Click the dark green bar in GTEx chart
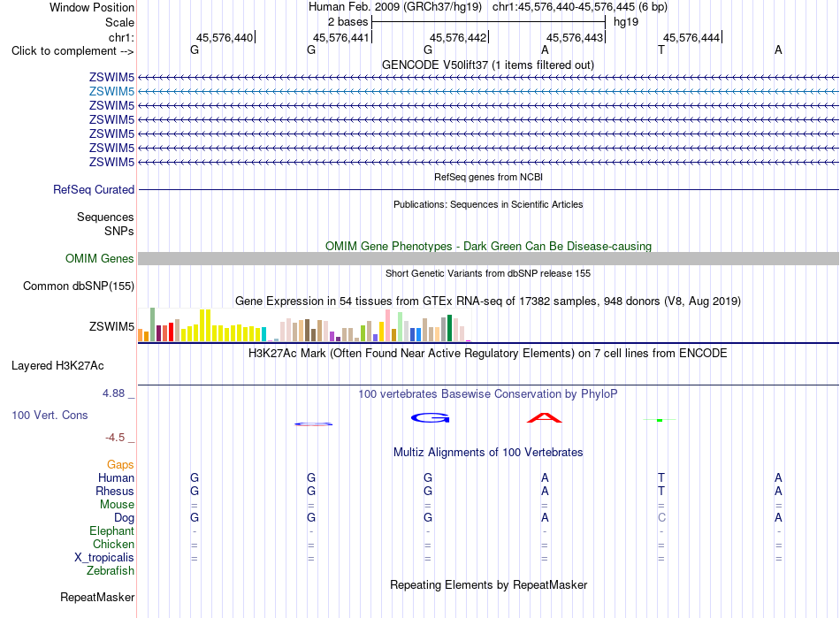 (450, 328)
